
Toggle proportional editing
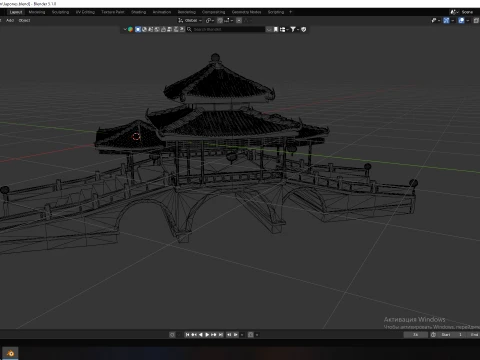(x=239, y=20)
